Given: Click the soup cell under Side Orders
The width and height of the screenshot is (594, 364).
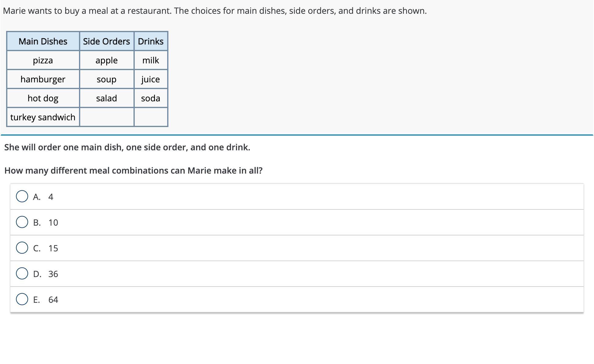Looking at the screenshot, I should tap(107, 79).
